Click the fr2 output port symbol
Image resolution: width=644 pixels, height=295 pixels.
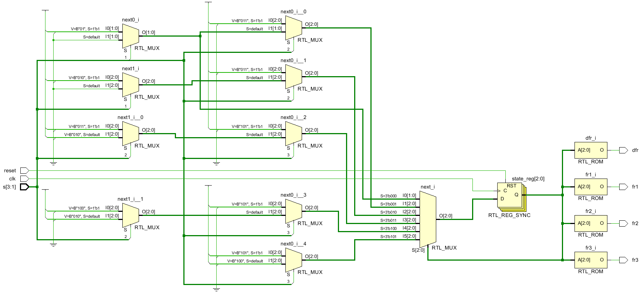(623, 223)
